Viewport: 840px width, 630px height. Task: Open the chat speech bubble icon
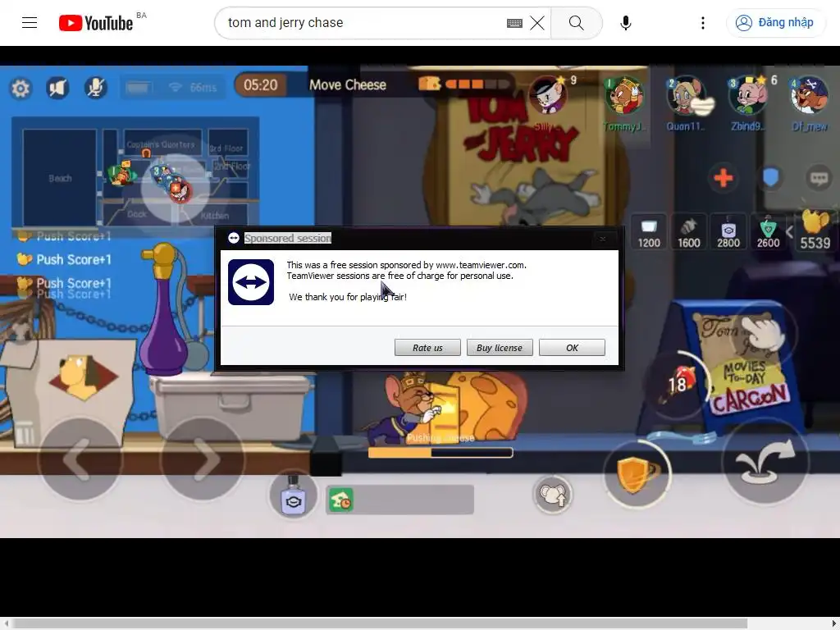[819, 178]
